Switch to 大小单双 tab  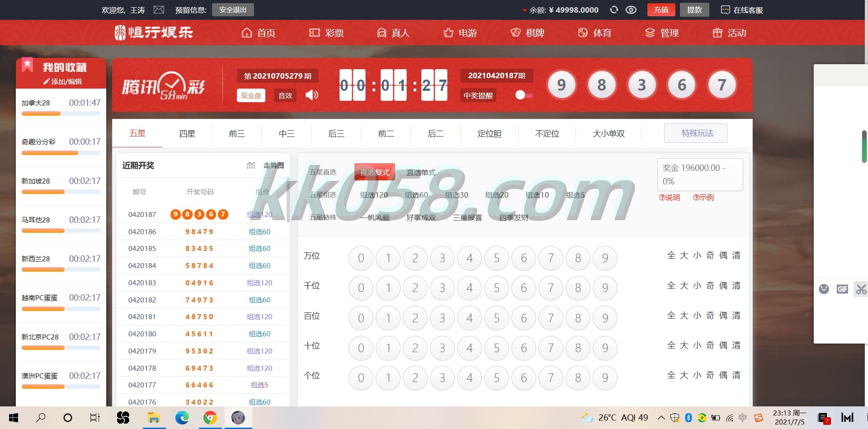pos(609,133)
